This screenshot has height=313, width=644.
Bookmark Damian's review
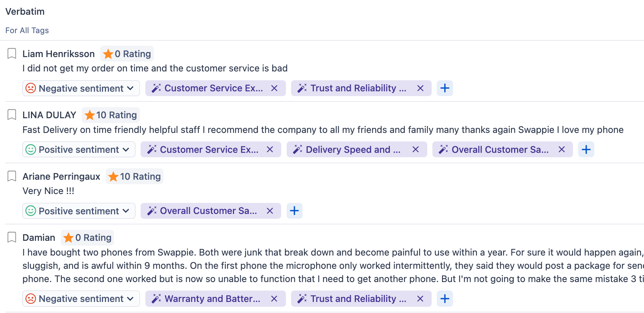(x=11, y=237)
